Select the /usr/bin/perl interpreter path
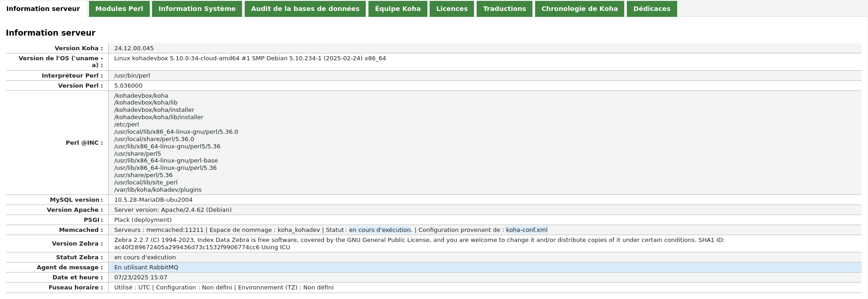Screen dimensions: 868x299 tap(132, 76)
